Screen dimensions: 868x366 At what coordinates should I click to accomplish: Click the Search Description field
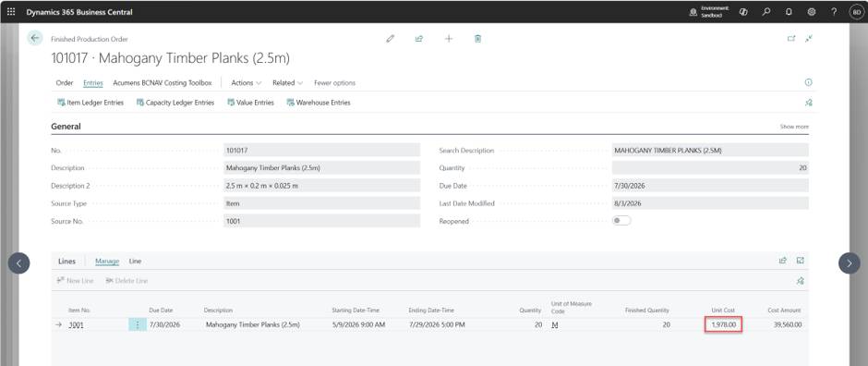[x=710, y=150]
